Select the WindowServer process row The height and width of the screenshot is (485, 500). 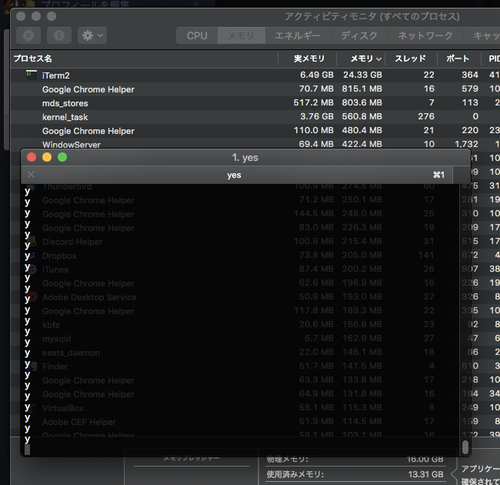click(255, 144)
